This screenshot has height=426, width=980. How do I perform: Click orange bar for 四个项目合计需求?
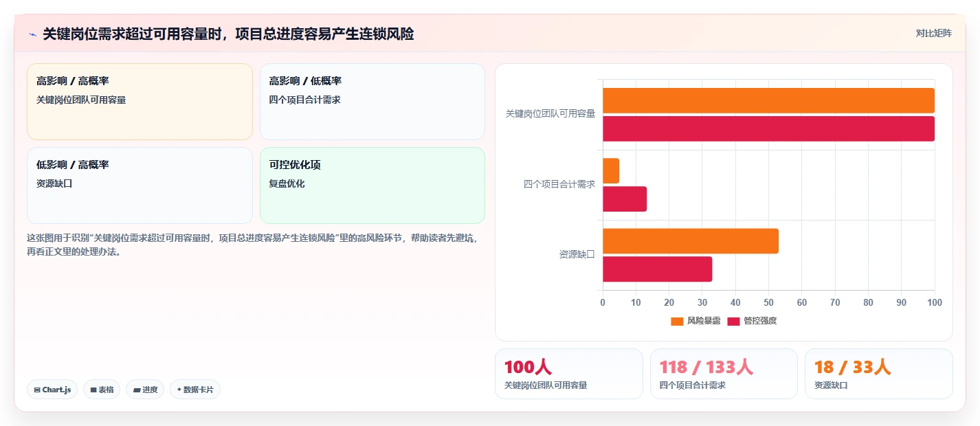click(611, 170)
